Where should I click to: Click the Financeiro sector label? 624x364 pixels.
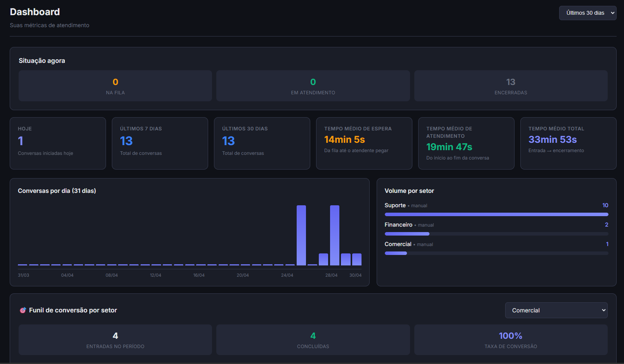398,225
